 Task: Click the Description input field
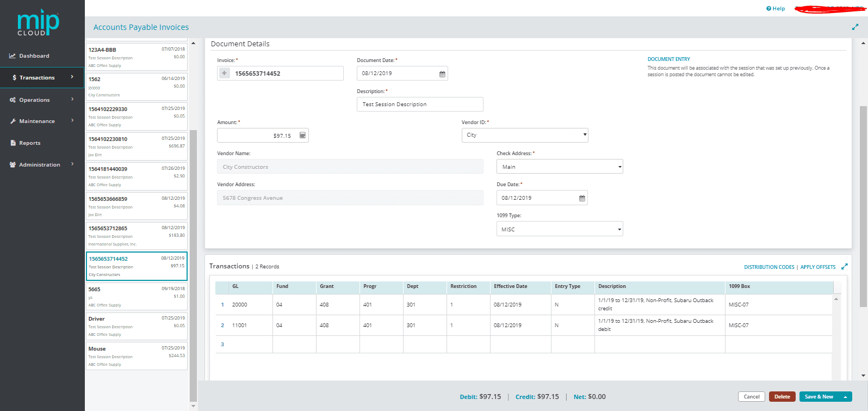pos(420,105)
